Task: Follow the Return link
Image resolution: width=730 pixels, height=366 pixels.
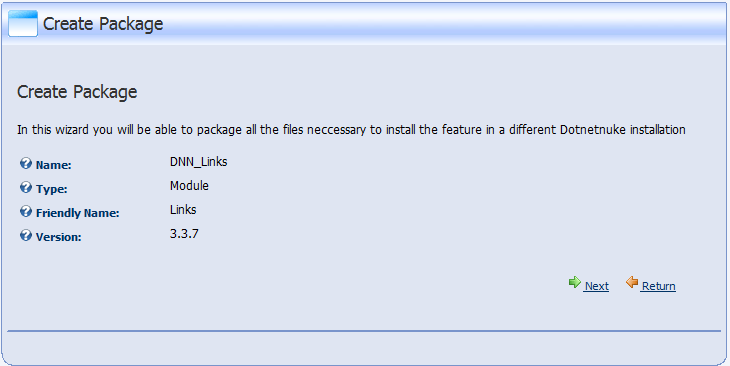Action: click(658, 286)
